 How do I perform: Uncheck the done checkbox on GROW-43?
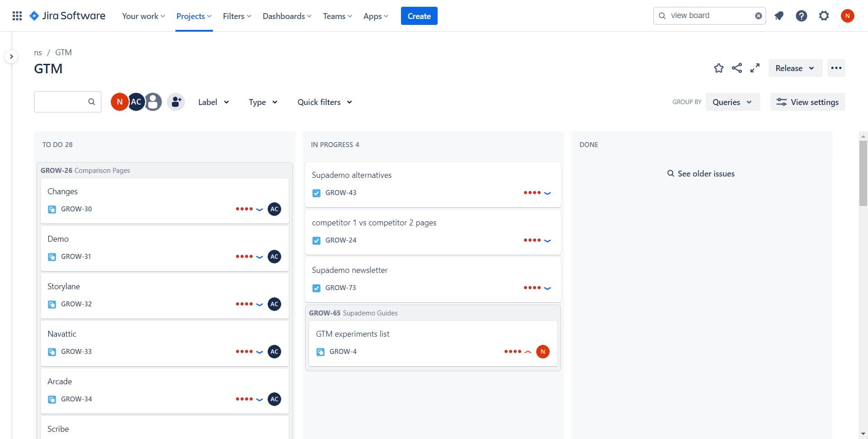pyautogui.click(x=316, y=193)
